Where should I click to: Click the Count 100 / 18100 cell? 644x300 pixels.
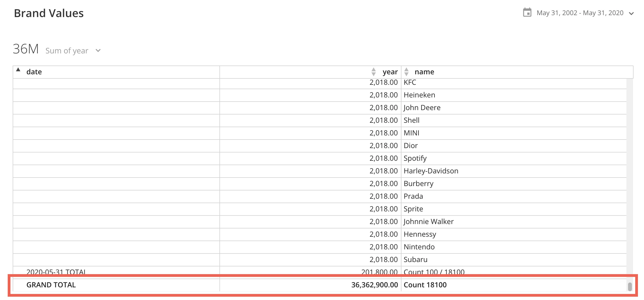[x=434, y=272]
